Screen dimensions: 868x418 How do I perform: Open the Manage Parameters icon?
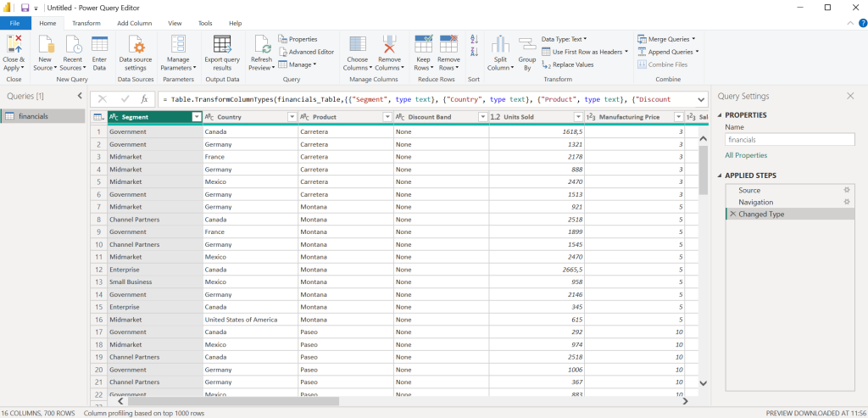[178, 44]
